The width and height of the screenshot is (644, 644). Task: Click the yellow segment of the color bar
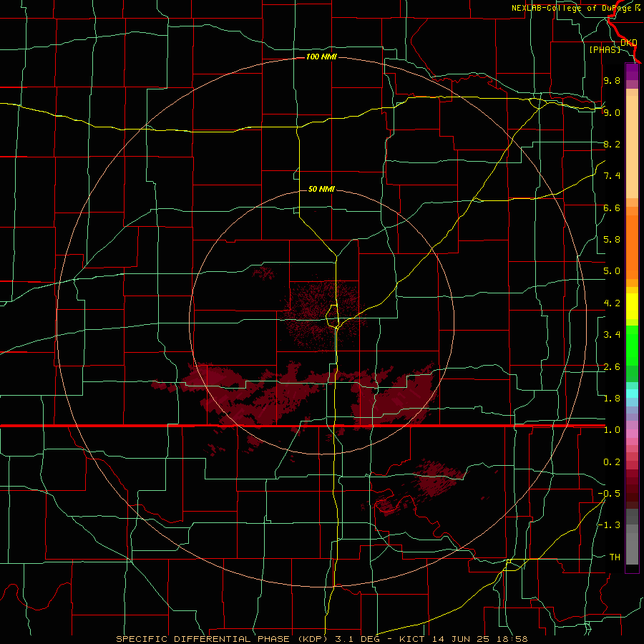632,306
